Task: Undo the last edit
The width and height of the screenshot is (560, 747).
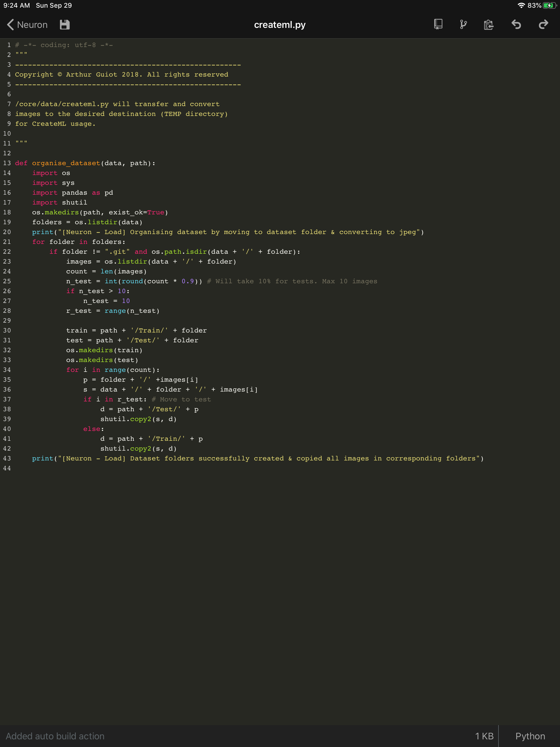Action: (517, 25)
